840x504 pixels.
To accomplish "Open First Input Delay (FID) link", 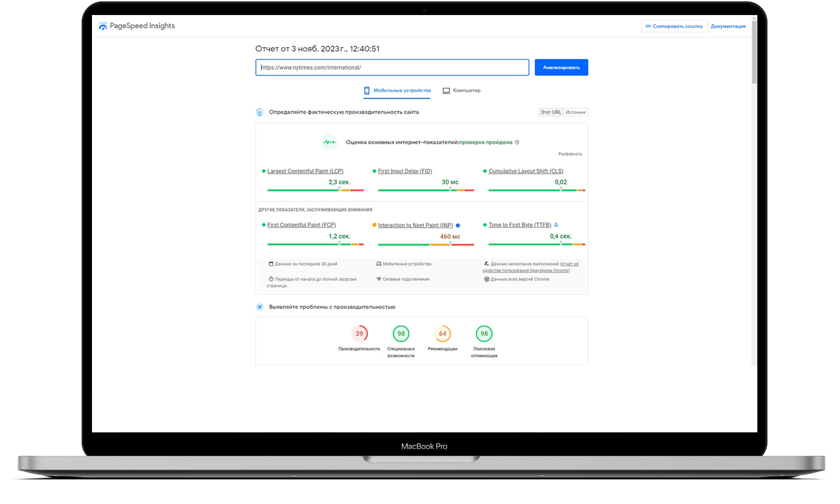I will 405,171.
